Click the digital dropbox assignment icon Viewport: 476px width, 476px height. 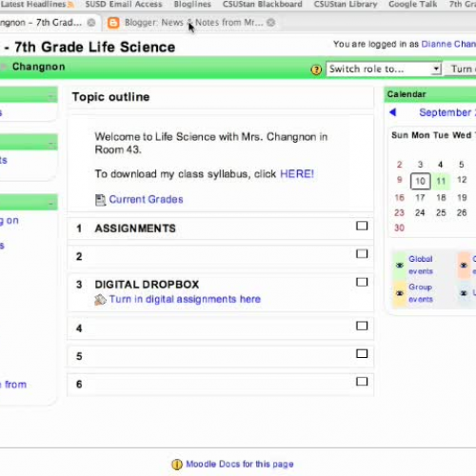click(x=100, y=299)
